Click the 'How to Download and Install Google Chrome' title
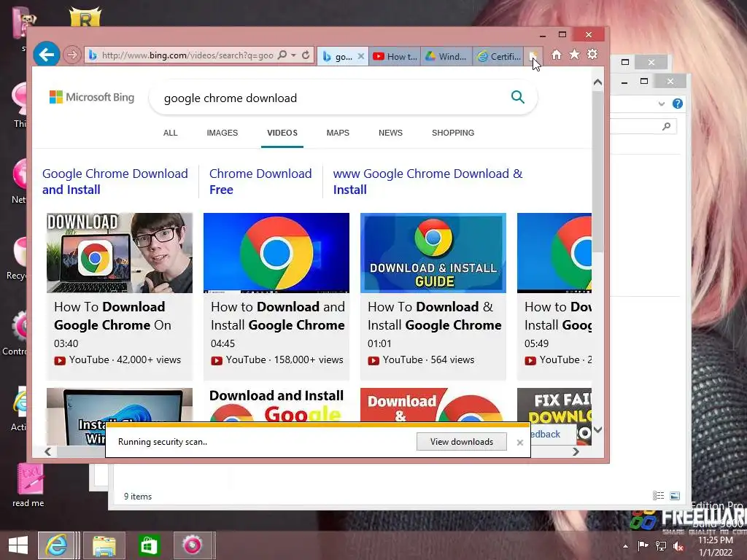747x560 pixels. (278, 316)
